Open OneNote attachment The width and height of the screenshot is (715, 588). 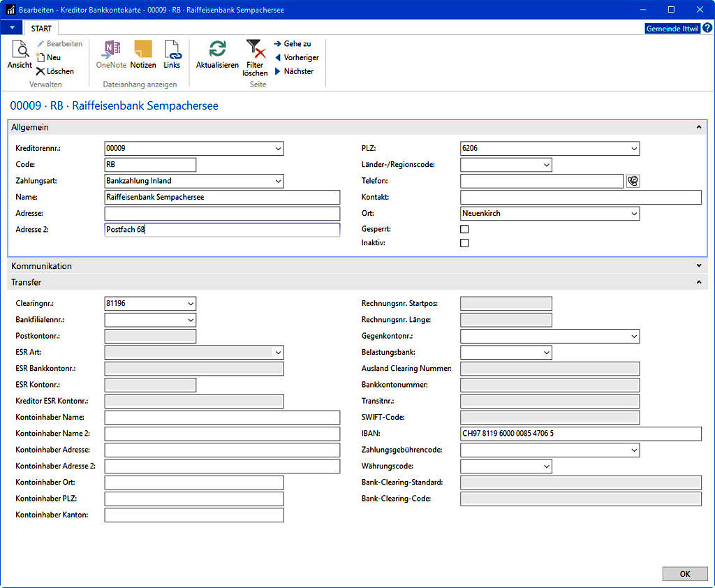coord(111,54)
